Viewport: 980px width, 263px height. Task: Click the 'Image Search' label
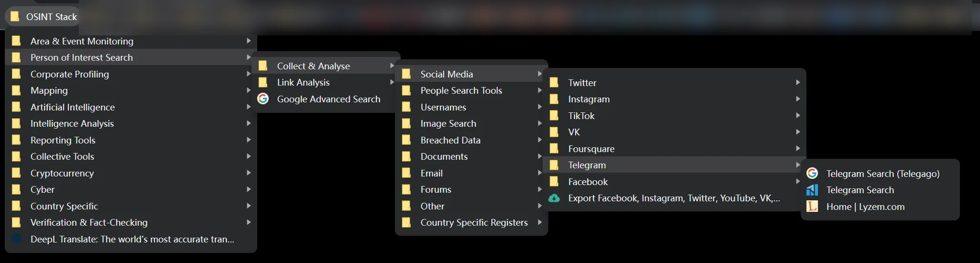point(448,123)
